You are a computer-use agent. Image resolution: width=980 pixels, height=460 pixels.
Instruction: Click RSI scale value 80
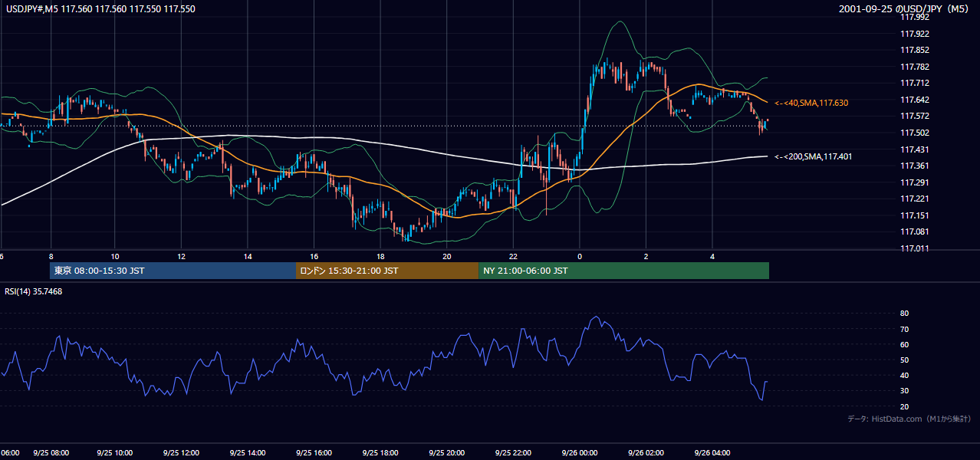click(905, 314)
